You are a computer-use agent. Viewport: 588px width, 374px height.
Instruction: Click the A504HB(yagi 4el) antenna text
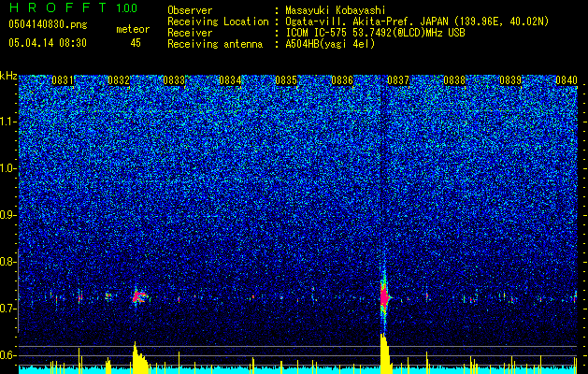330,44
